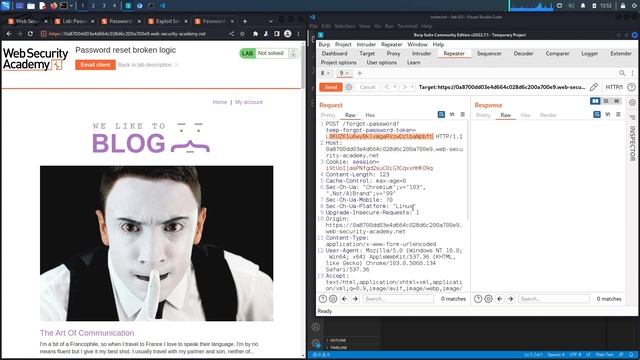Open the My account link on the blog
The height and width of the screenshot is (360, 640).
(x=249, y=102)
